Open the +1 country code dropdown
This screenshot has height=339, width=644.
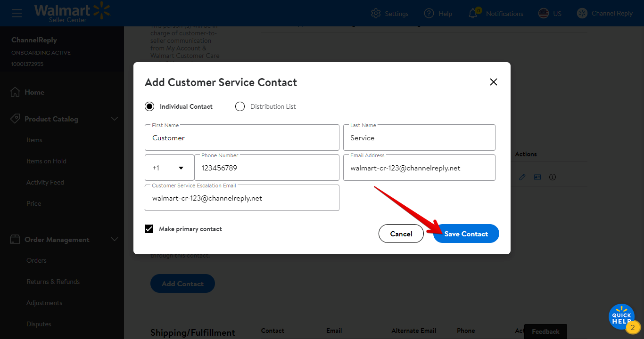point(169,168)
